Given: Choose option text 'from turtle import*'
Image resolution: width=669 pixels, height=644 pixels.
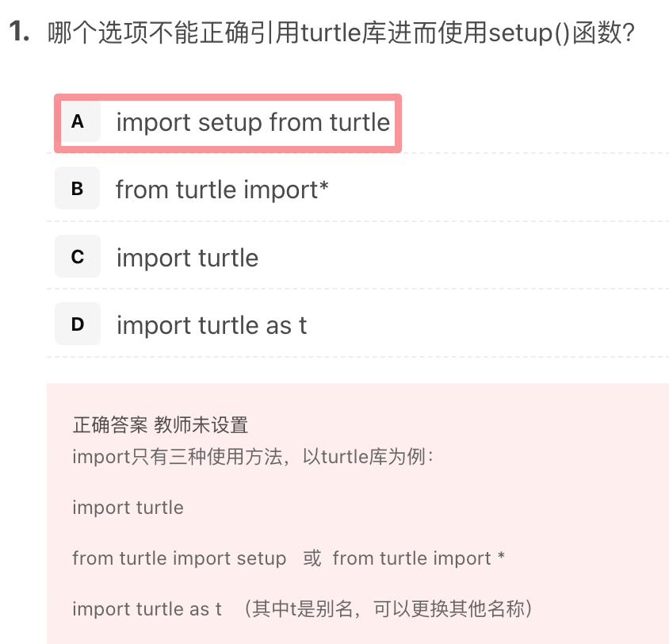Looking at the screenshot, I should [222, 190].
